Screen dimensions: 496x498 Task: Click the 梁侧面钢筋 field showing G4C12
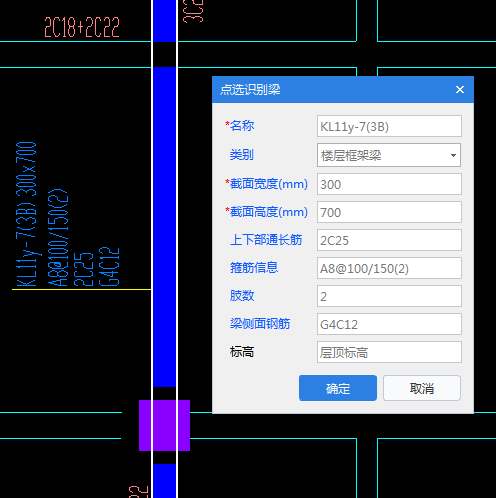(389, 324)
